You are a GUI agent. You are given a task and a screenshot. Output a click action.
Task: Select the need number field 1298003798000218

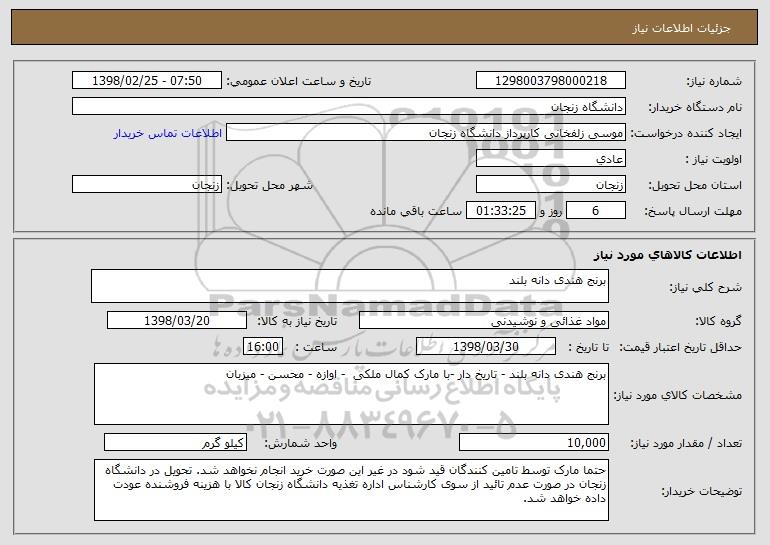click(x=550, y=81)
